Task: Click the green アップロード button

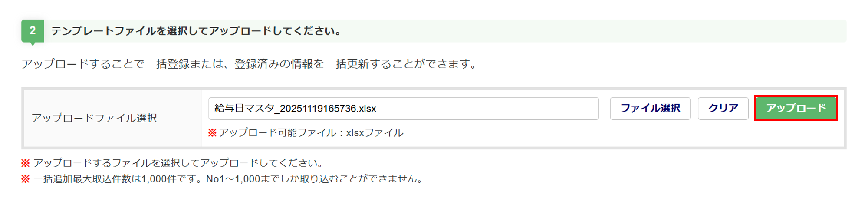Action: point(796,108)
